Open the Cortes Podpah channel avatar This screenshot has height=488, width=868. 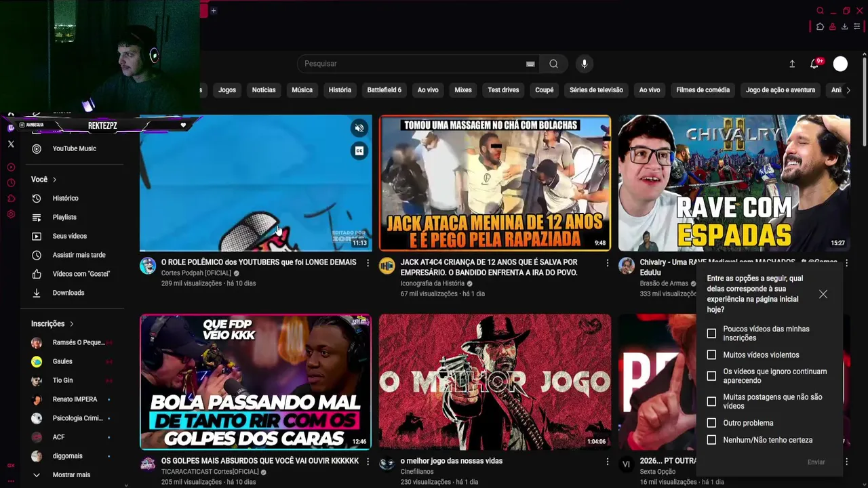coord(148,266)
